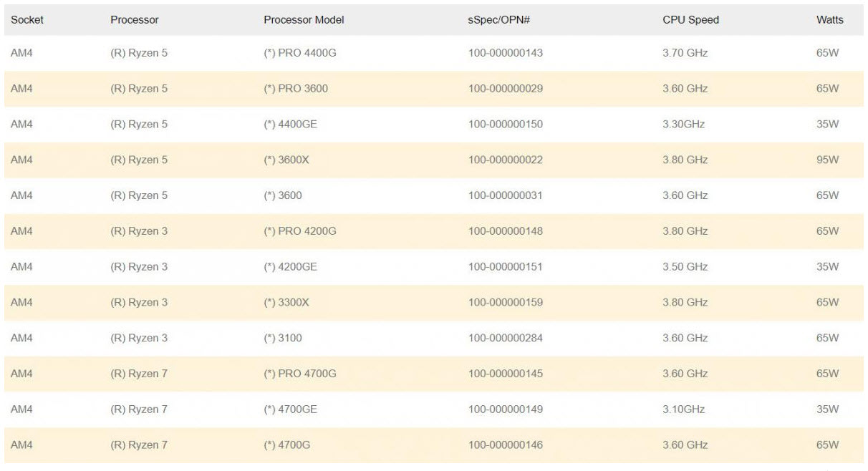Screen dimensions: 868x471
Task: Click the CPU Speed column header
Action: 690,20
